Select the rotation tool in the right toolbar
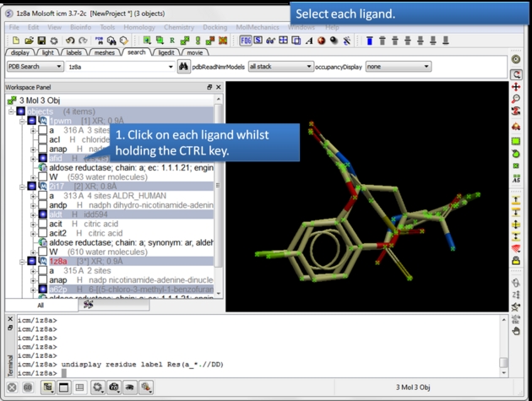532x401 pixels. click(516, 74)
